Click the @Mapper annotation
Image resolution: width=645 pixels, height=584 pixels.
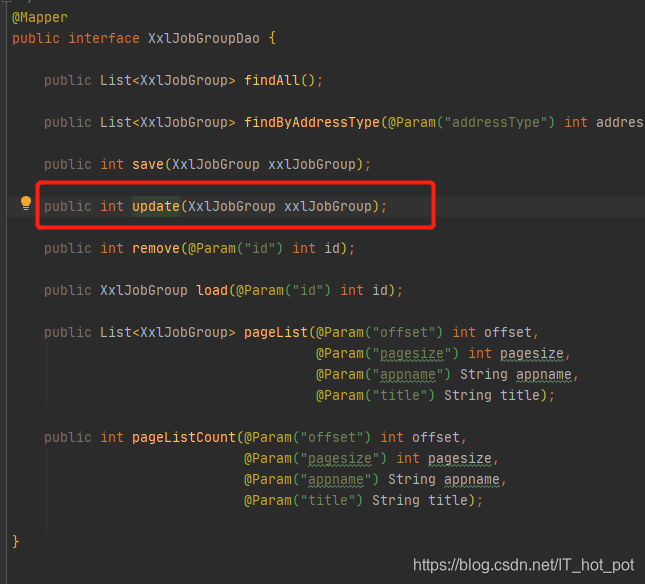40,17
